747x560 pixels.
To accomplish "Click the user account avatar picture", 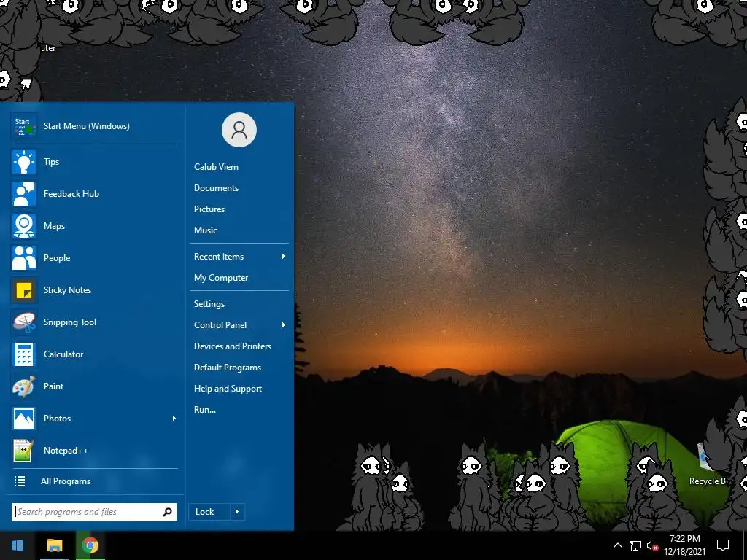I will [239, 130].
